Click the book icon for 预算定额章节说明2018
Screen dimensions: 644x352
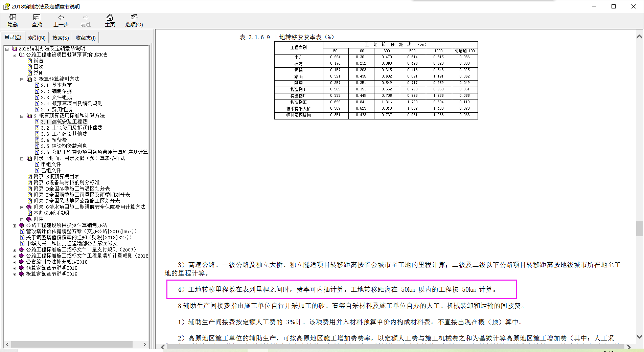point(22,268)
